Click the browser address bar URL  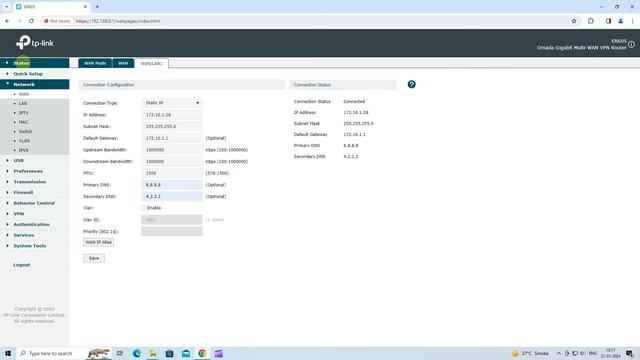pos(118,21)
